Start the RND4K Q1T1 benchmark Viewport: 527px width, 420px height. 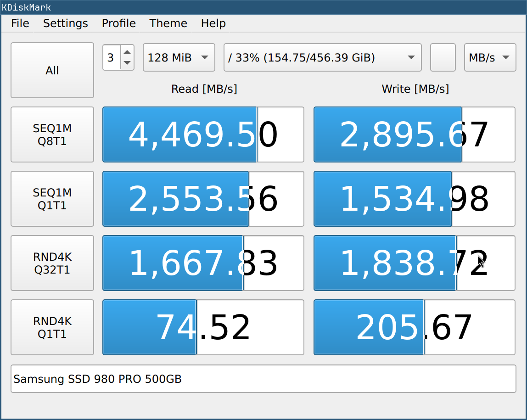point(52,327)
